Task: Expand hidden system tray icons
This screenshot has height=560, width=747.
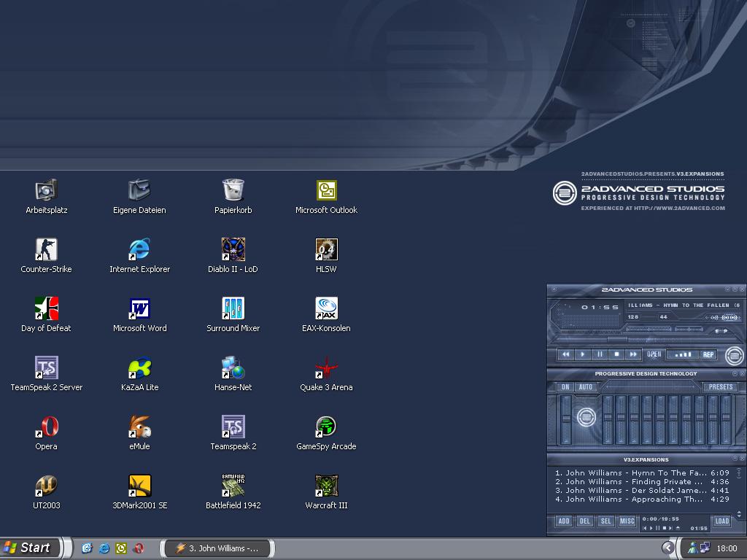Action: 668,548
